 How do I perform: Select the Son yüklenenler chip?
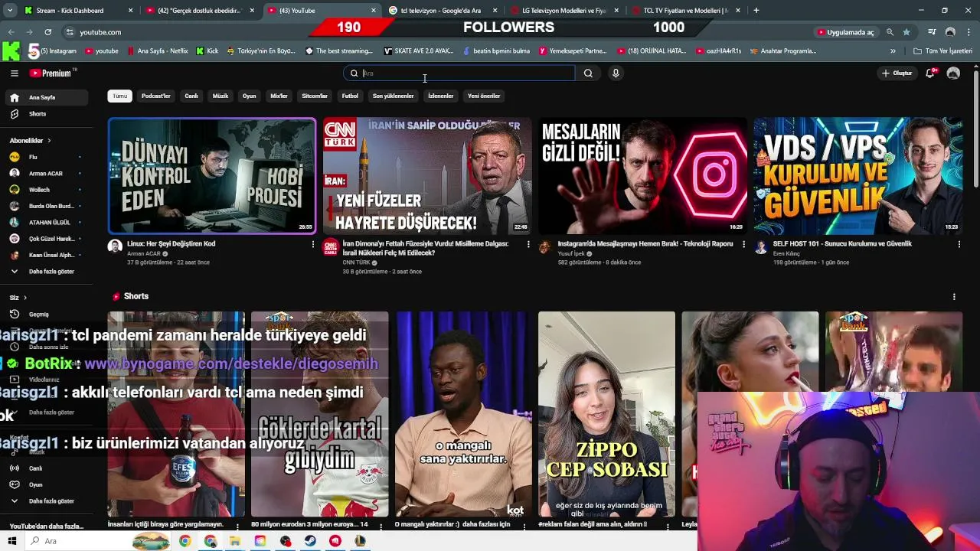394,96
